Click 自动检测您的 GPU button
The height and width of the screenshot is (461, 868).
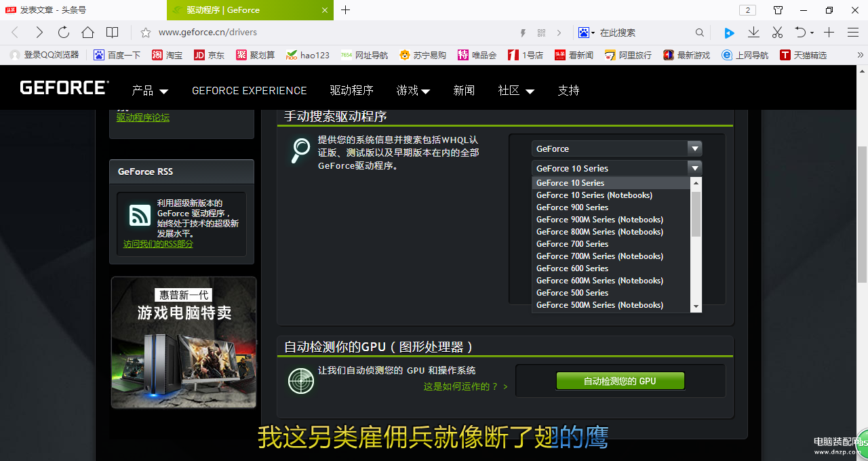point(620,381)
